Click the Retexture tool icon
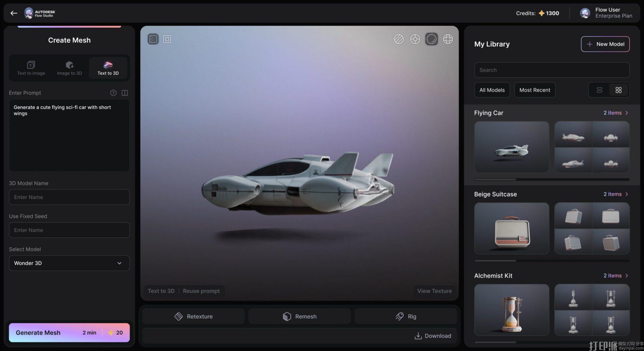The height and width of the screenshot is (351, 644). tap(179, 316)
